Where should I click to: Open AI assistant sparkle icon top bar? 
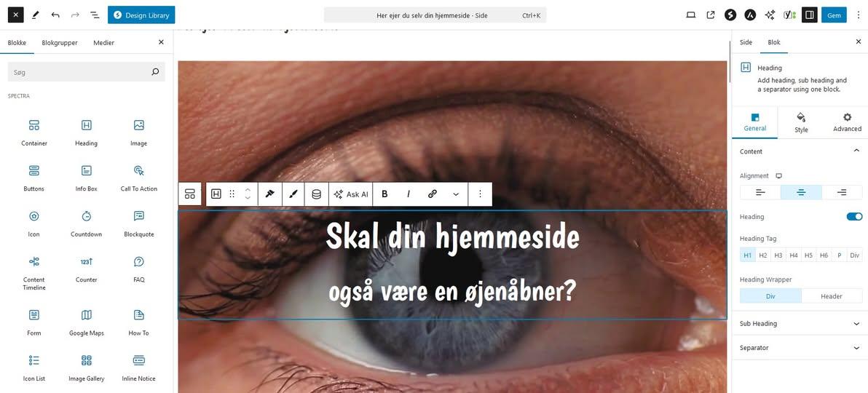(770, 15)
